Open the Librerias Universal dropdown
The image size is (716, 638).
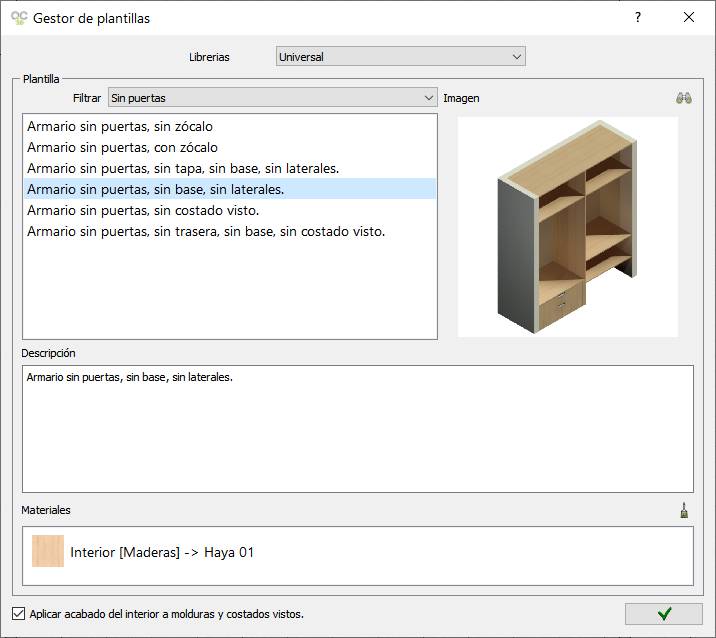[400, 57]
